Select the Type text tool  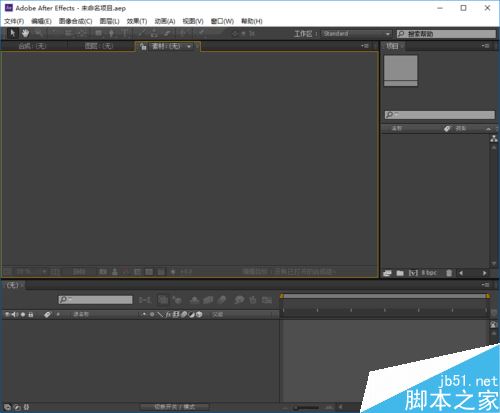pyautogui.click(x=125, y=33)
